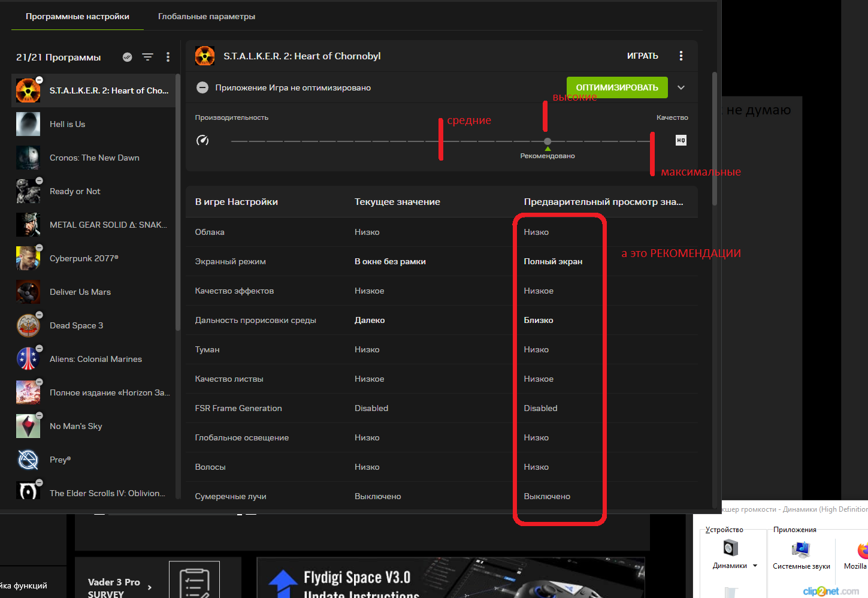Open the three-dot menu next to ИГРАТЬ
The width and height of the screenshot is (868, 598).
tap(681, 56)
